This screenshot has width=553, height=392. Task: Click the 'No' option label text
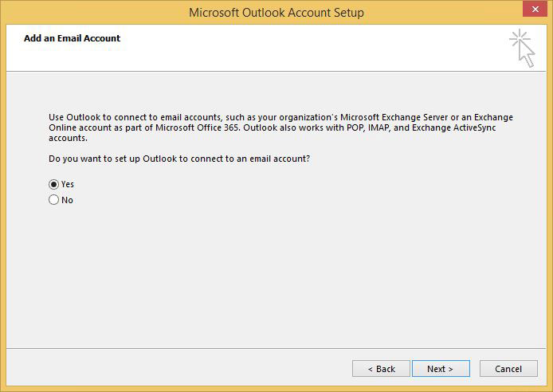[x=67, y=200]
